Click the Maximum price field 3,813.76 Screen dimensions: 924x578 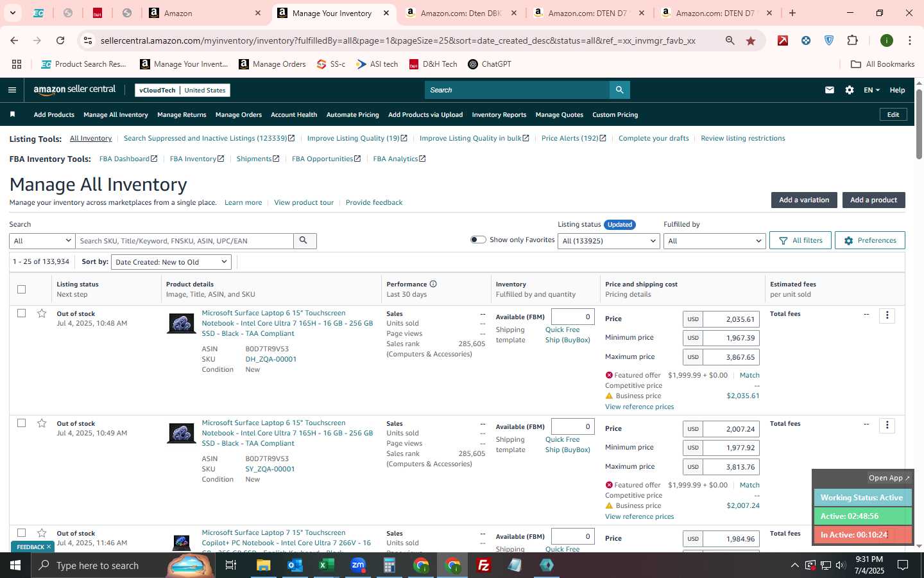point(731,467)
